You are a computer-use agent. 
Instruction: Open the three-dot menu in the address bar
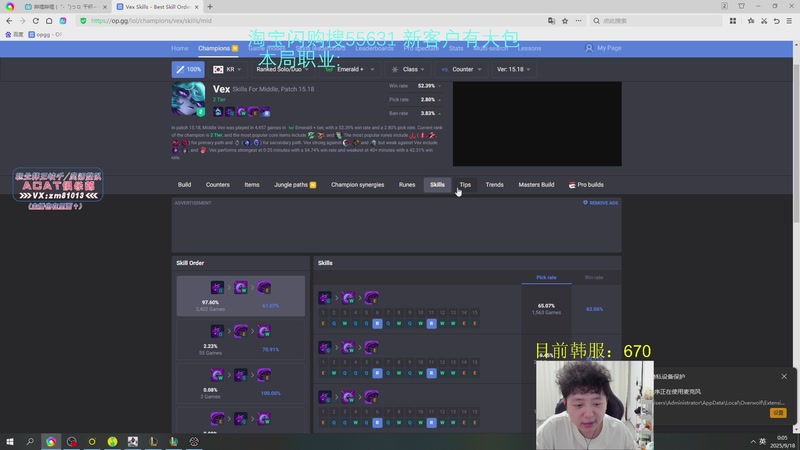578,21
